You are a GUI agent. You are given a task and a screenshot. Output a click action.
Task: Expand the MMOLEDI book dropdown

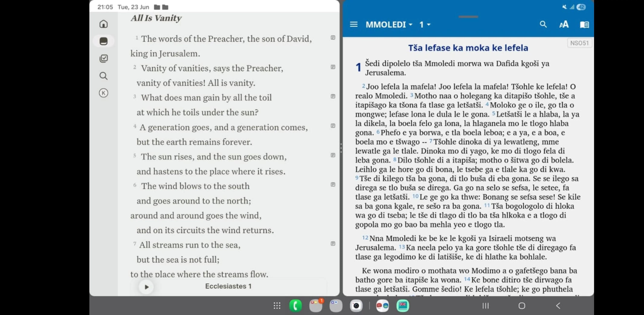point(389,24)
